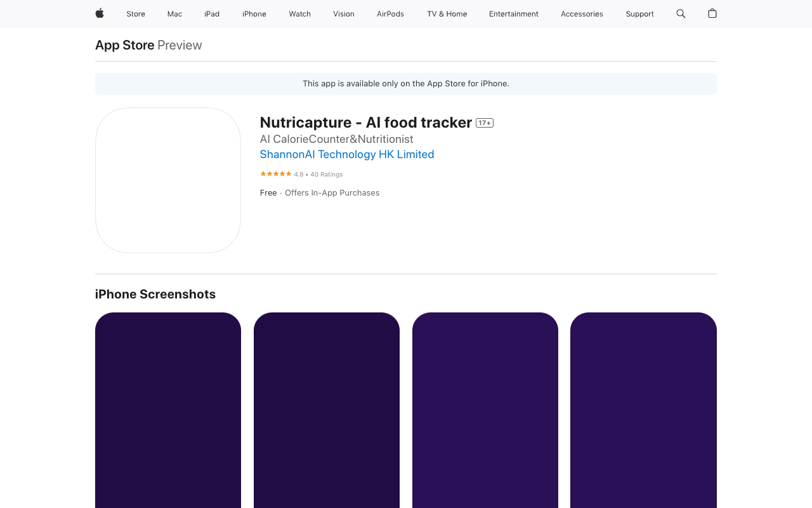Open the fourth iPhone screenshot thumbnail
Screen dimensions: 812x508
643,410
